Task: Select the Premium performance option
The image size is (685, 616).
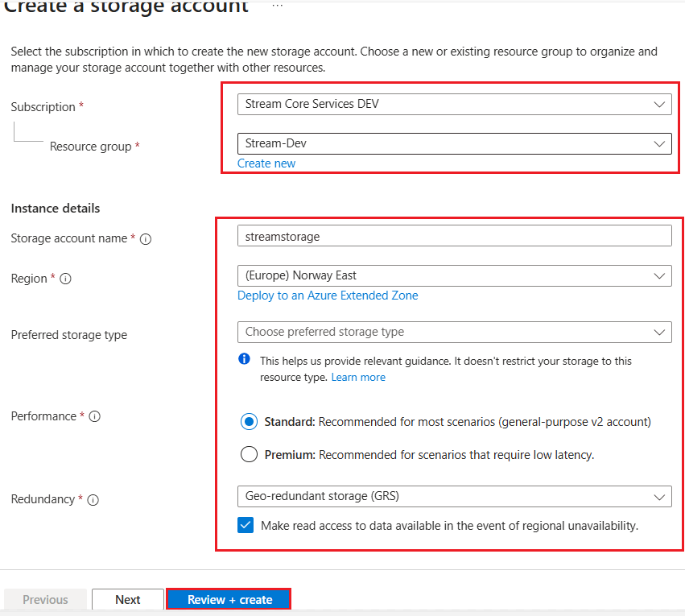Action: tap(250, 455)
